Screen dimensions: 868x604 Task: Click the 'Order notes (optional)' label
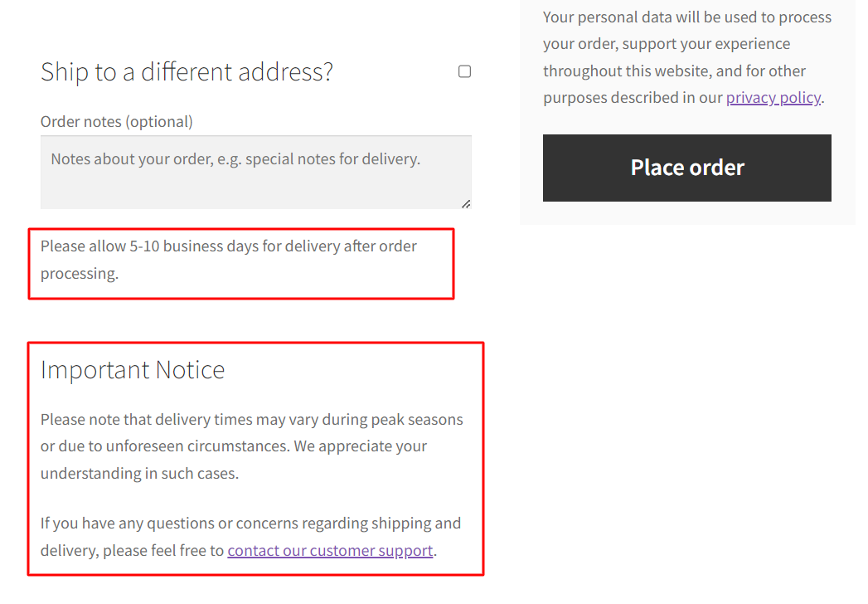pos(116,121)
